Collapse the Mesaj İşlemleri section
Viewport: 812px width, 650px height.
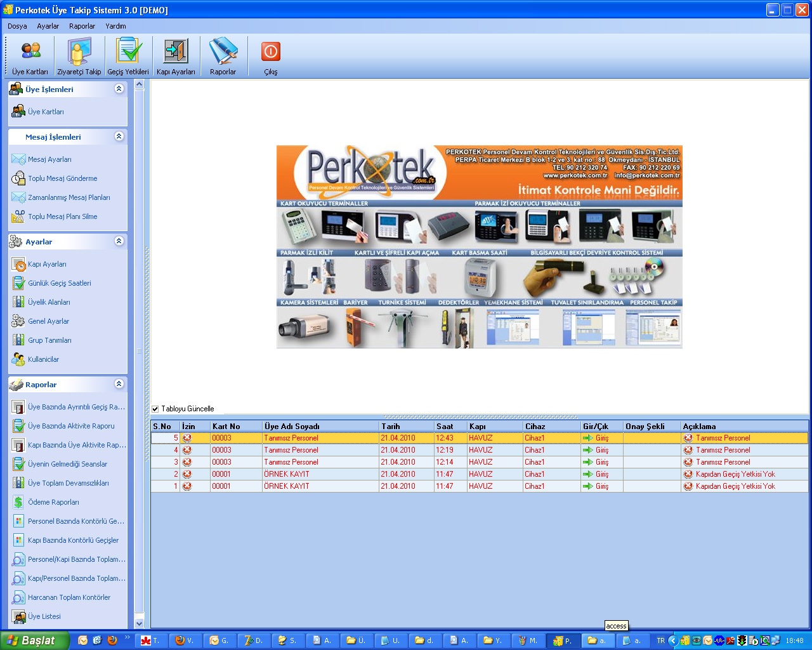[119, 136]
